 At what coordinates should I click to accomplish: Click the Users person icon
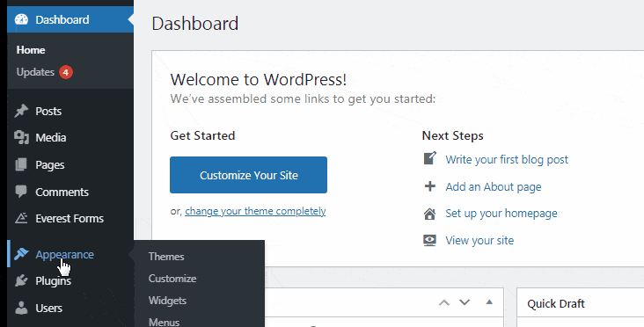[21, 308]
